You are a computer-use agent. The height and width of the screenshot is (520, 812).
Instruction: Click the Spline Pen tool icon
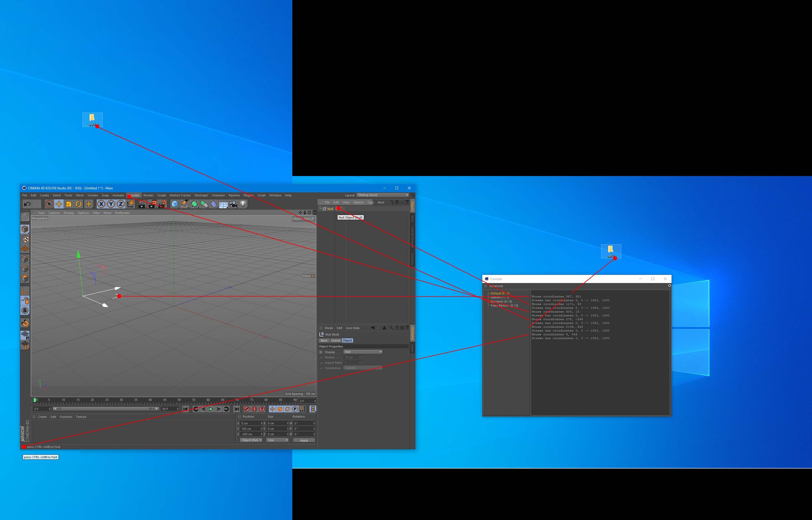pyautogui.click(x=185, y=204)
